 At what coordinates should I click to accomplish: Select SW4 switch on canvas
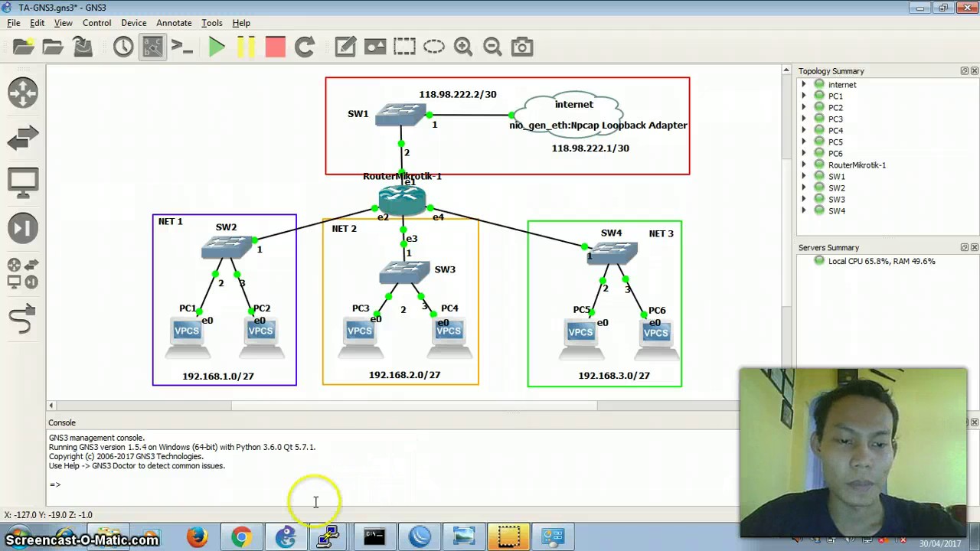(612, 253)
